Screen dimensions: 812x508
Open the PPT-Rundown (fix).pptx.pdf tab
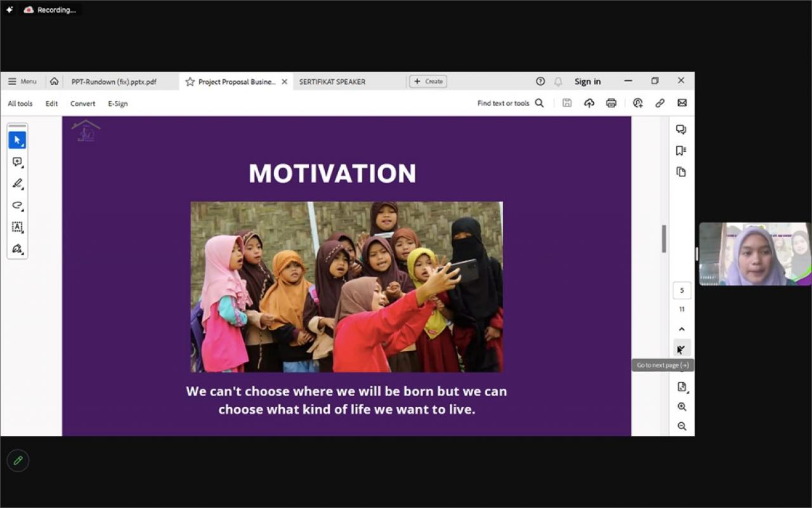(x=114, y=81)
